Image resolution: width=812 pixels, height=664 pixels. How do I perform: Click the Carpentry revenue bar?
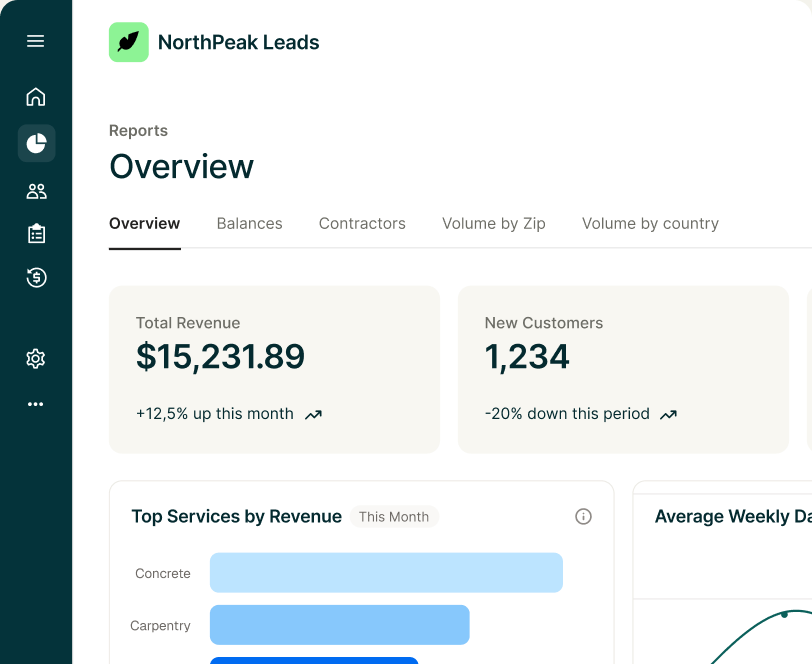click(340, 625)
